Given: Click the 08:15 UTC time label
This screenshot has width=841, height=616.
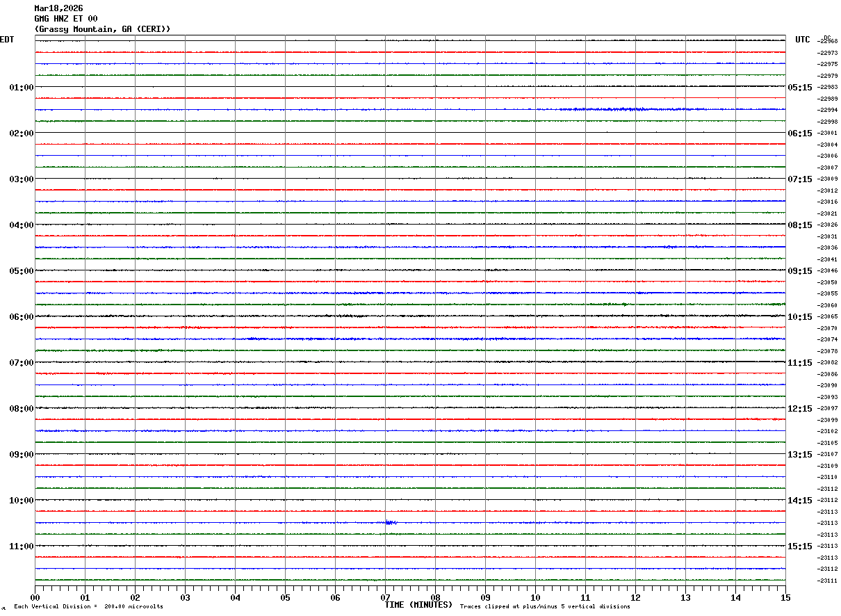Looking at the screenshot, I should [x=800, y=225].
